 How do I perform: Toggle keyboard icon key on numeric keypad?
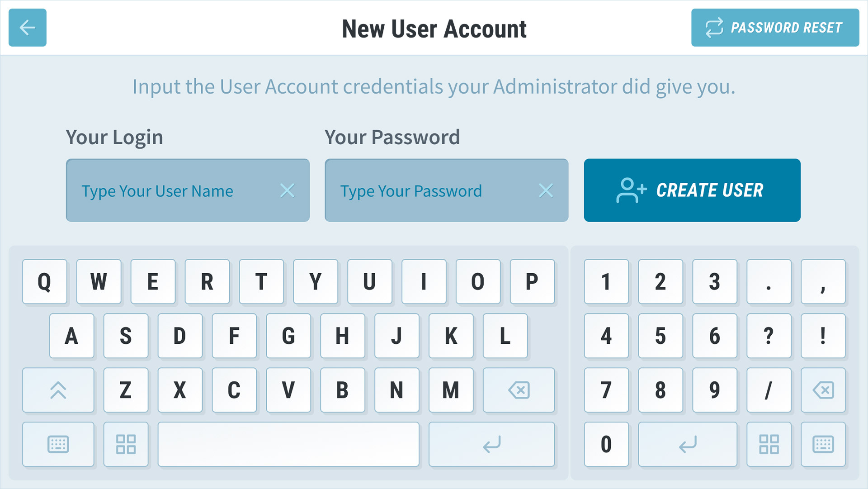tap(823, 444)
